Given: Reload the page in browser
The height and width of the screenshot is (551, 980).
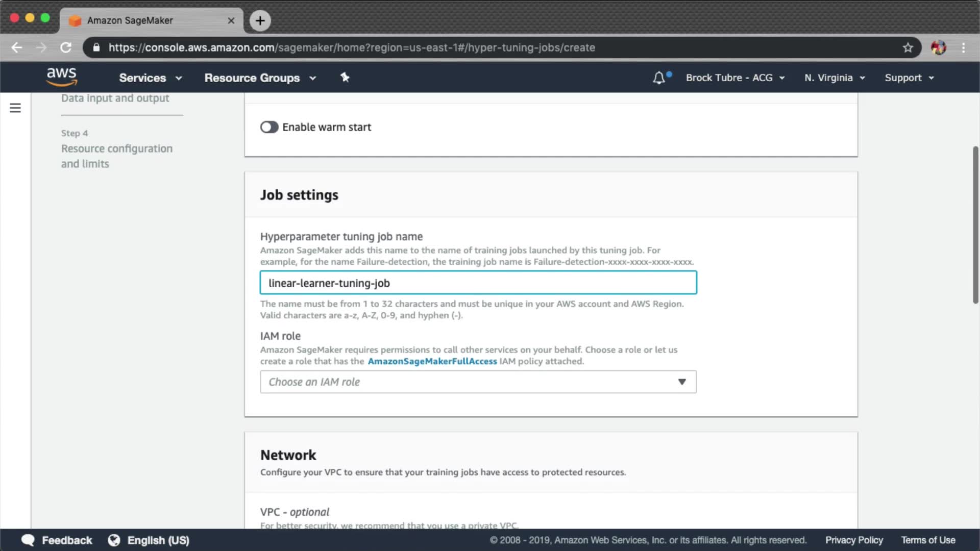Looking at the screenshot, I should pyautogui.click(x=66, y=47).
